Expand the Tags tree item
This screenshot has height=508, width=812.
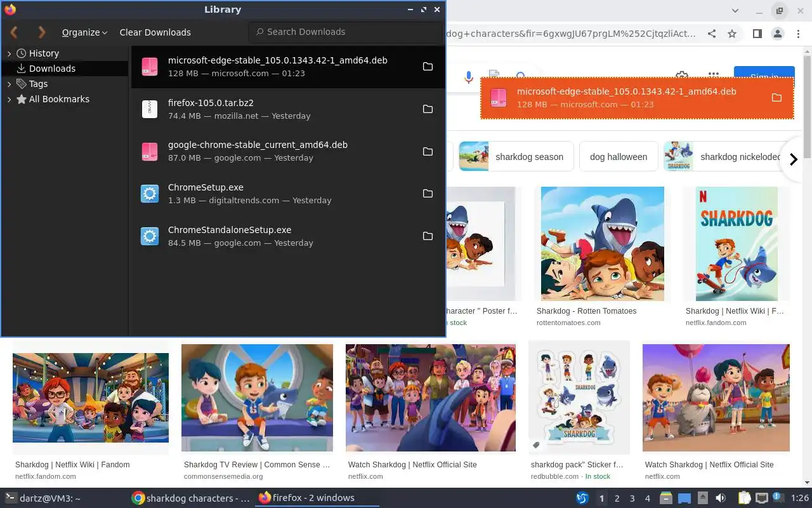pos(9,84)
